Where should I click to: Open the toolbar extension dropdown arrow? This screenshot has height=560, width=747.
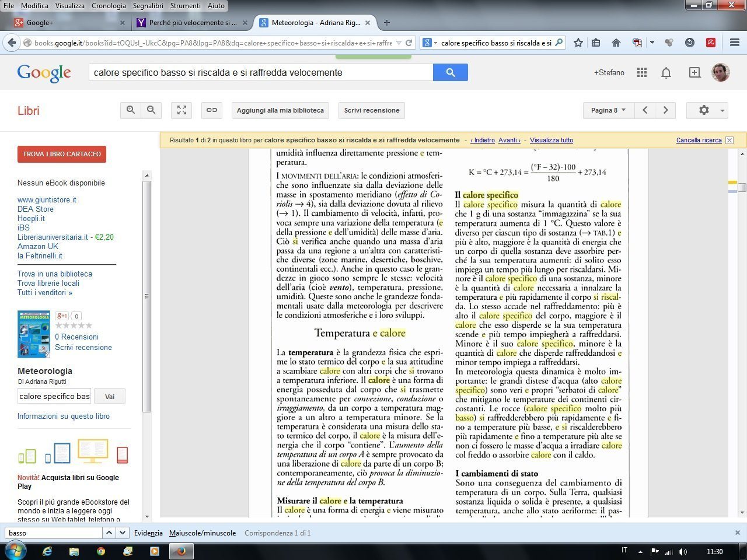coord(652,43)
